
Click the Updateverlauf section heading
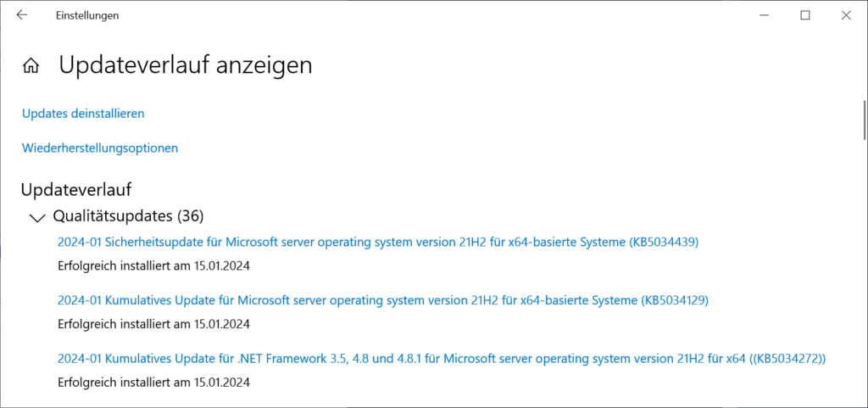[76, 190]
